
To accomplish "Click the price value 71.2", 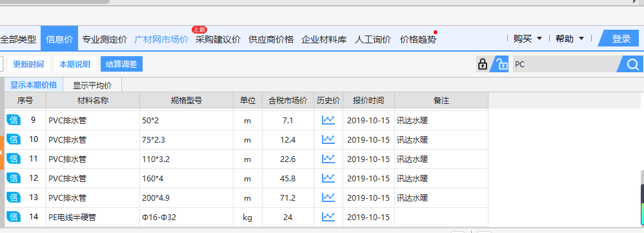I will [x=288, y=198].
